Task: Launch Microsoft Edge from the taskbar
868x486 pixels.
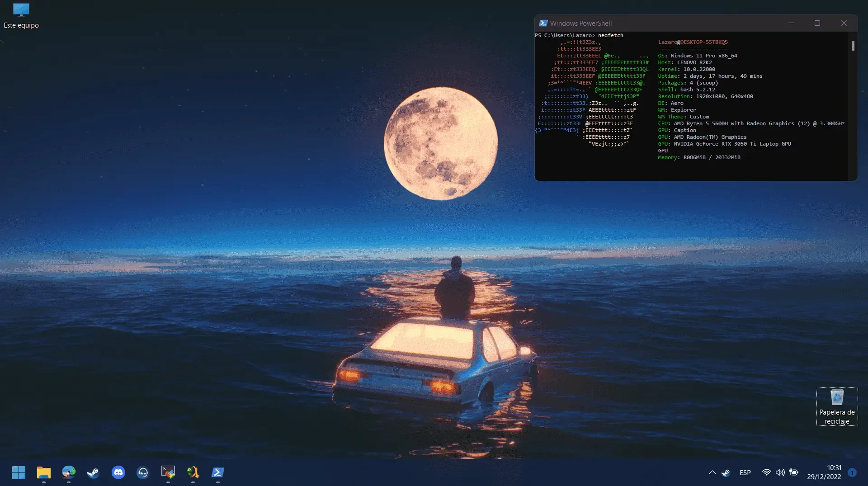Action: (x=69, y=472)
